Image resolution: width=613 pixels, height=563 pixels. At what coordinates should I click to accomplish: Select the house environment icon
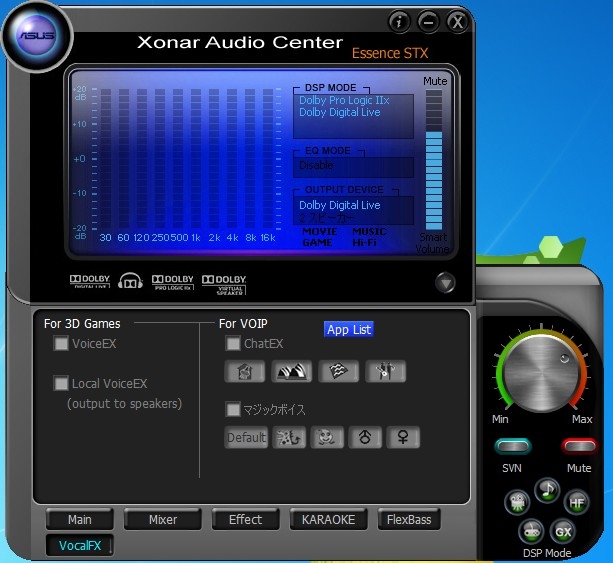[x=245, y=371]
